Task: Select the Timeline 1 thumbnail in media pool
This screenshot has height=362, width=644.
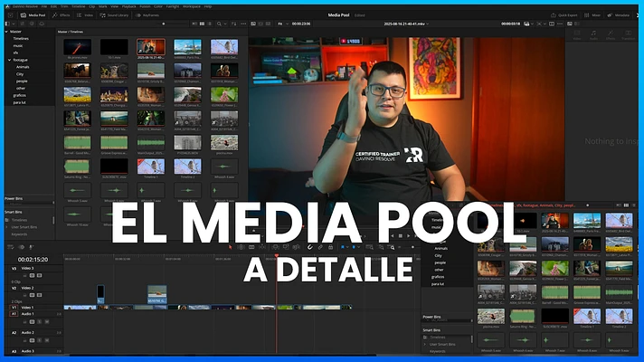Action: click(151, 167)
